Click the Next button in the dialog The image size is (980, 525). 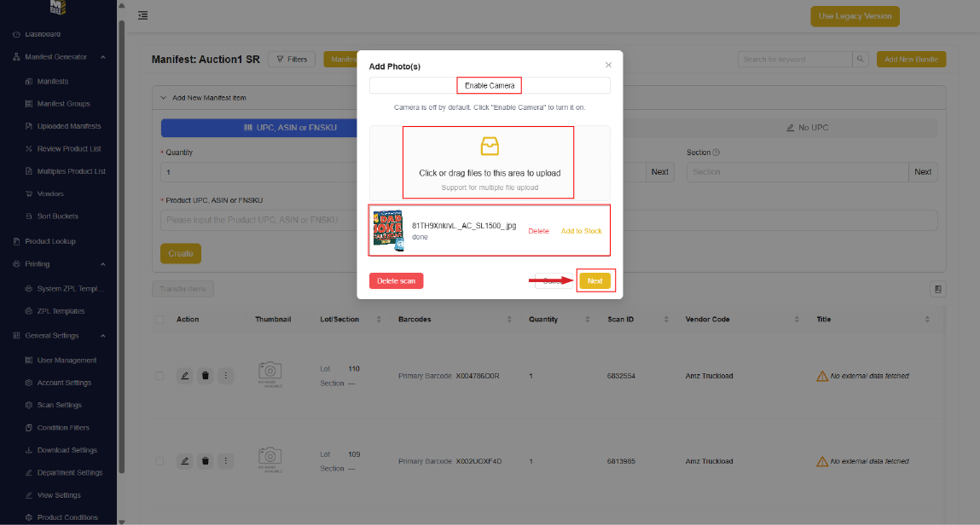(x=594, y=281)
